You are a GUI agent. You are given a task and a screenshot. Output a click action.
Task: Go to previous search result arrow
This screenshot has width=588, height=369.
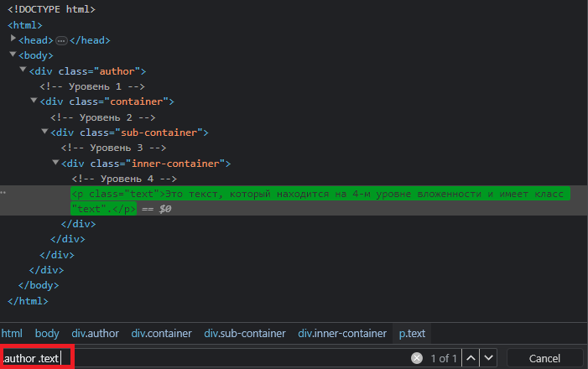pyautogui.click(x=471, y=358)
